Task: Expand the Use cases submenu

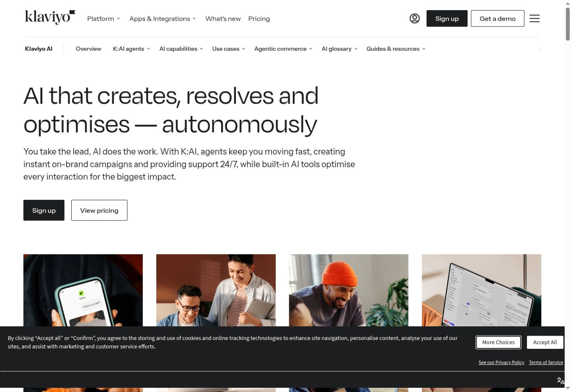Action: [229, 49]
